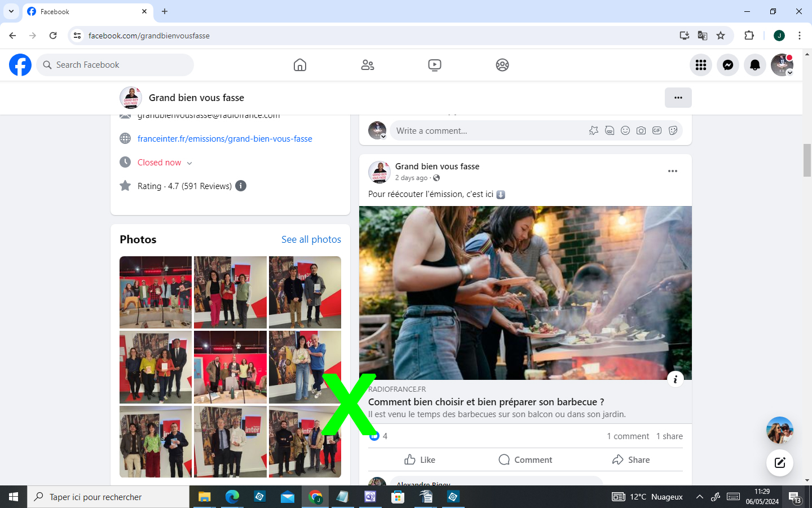The height and width of the screenshot is (508, 812).
Task: Click the Search Facebook field
Action: 116,65
